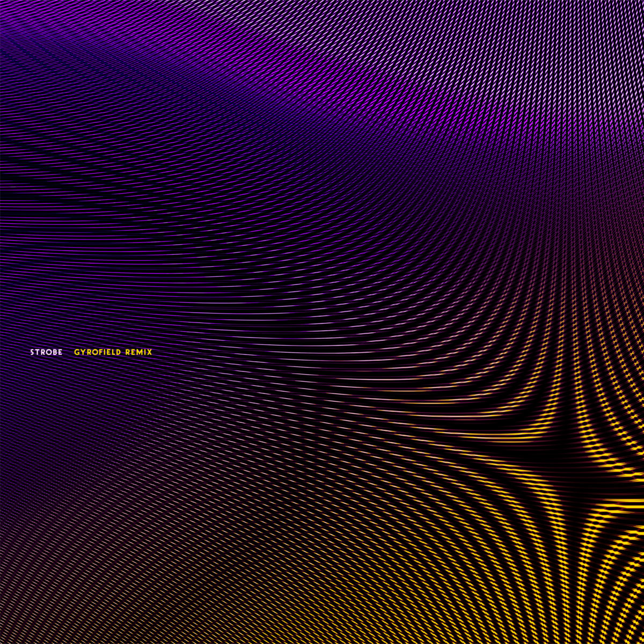
Task: Click the yellow remix credit text
Action: [x=114, y=353]
